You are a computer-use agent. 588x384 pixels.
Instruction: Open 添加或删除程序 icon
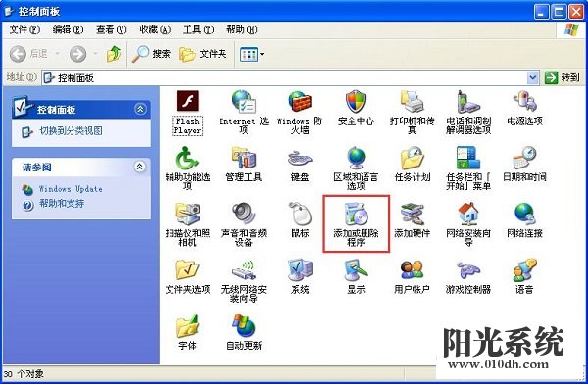[356, 214]
